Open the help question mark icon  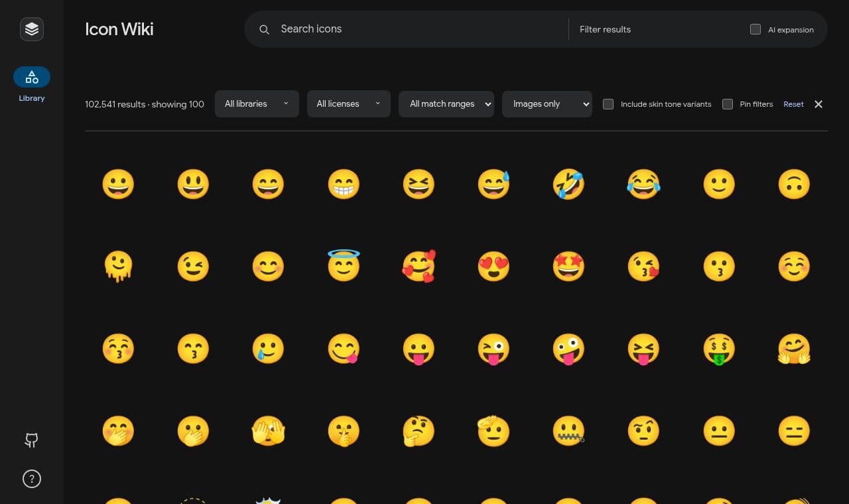click(32, 479)
